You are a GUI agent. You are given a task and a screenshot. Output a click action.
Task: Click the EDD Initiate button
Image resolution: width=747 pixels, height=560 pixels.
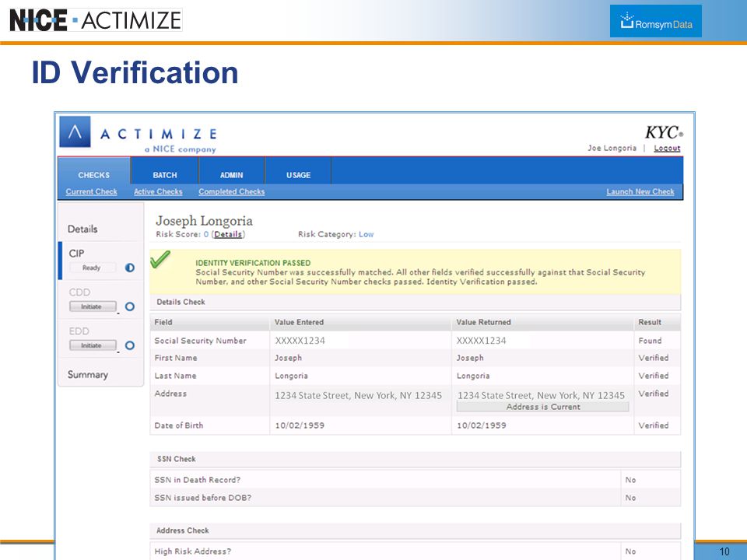93,345
